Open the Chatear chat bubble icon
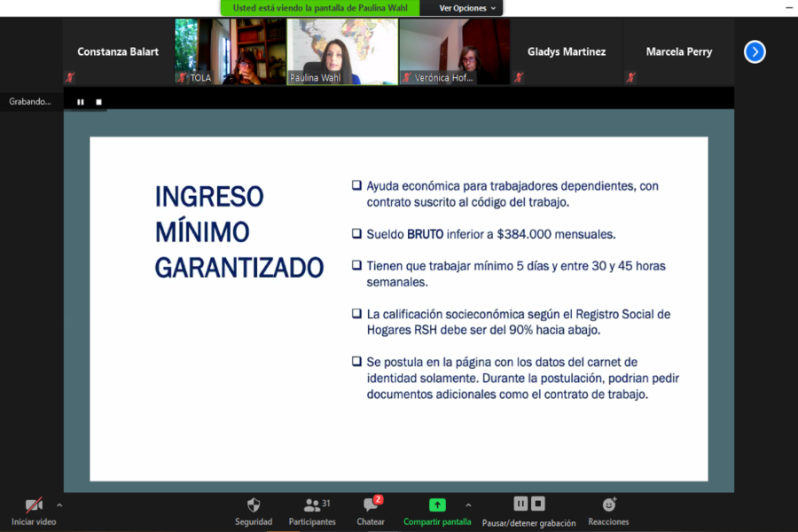Image resolution: width=798 pixels, height=532 pixels. tap(370, 505)
